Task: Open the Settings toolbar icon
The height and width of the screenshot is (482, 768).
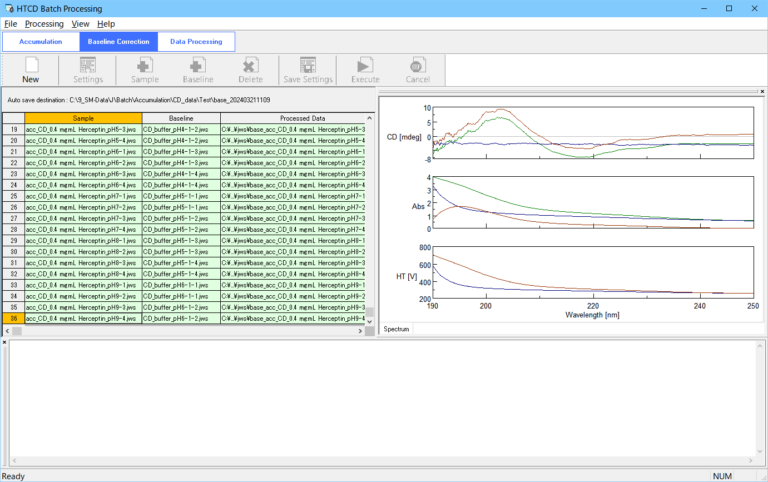Action: click(x=88, y=70)
